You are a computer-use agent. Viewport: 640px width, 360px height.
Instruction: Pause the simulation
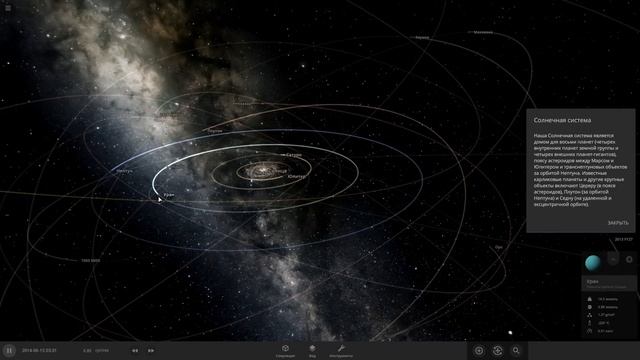[9, 351]
